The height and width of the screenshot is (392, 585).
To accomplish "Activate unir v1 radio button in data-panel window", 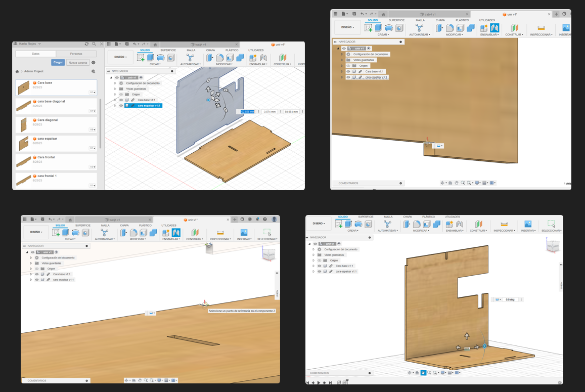I will (x=141, y=78).
